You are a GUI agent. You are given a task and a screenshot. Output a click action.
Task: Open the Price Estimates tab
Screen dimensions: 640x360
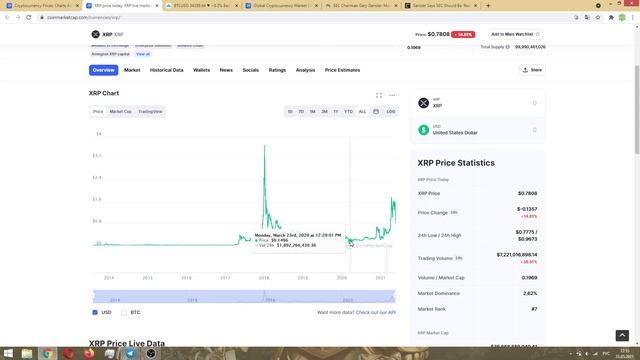[342, 70]
